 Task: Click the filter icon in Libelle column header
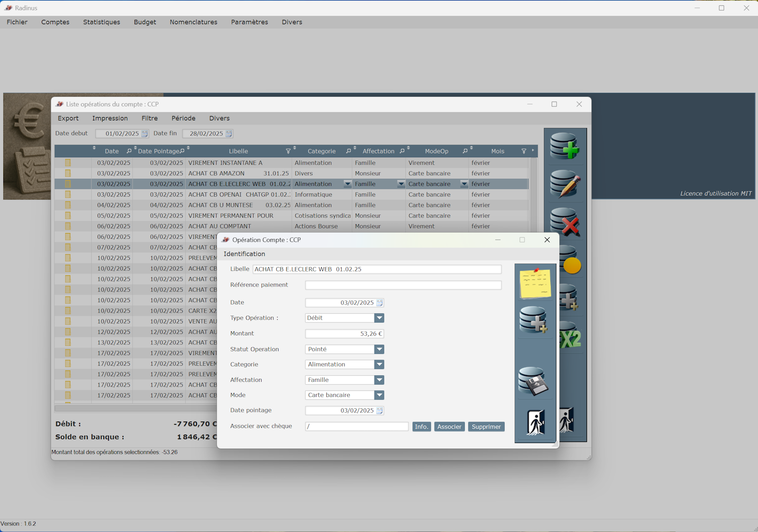point(288,151)
